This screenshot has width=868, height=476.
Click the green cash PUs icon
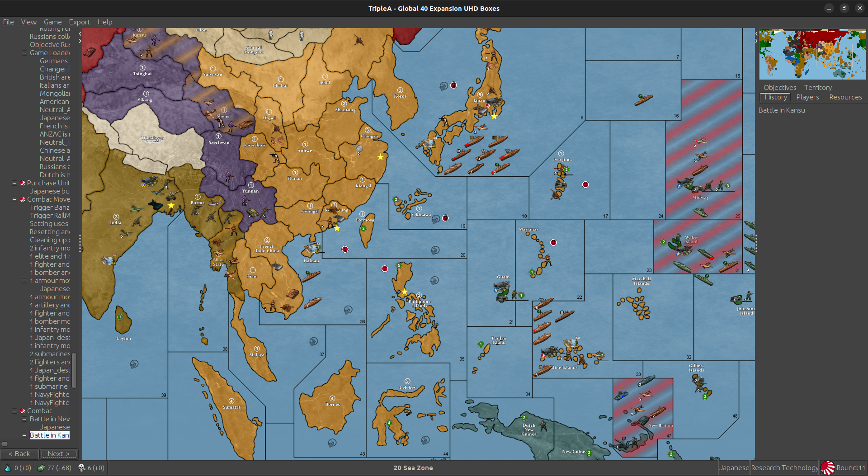tap(41, 468)
